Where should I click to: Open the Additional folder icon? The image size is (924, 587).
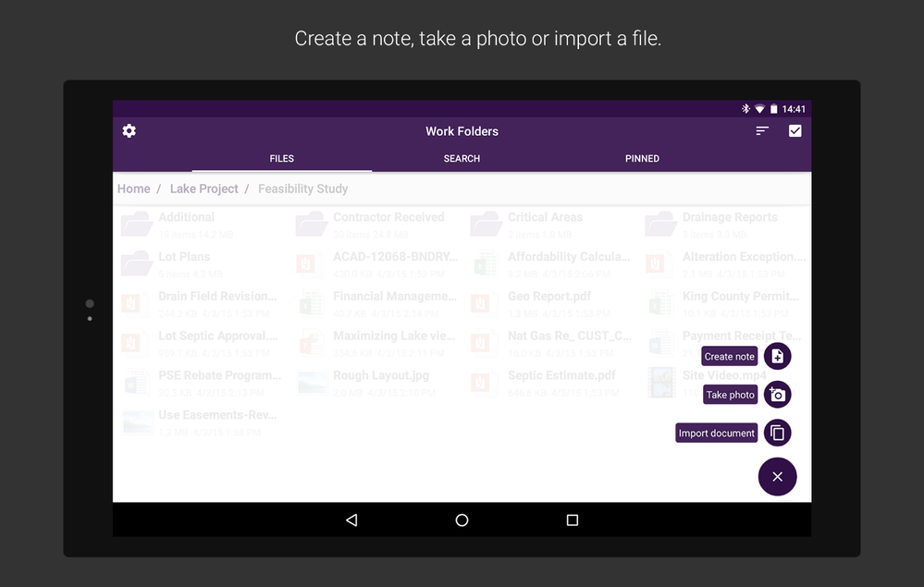pyautogui.click(x=137, y=225)
